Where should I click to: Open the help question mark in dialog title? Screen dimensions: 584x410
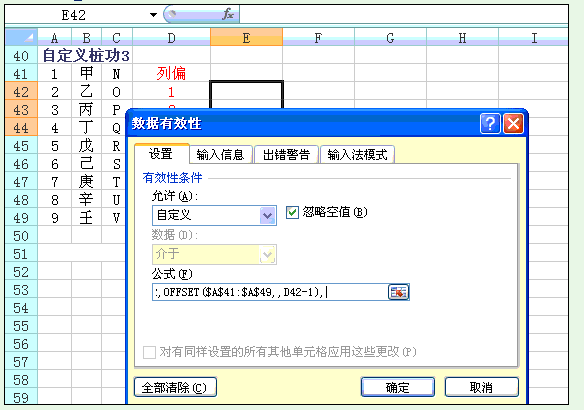point(490,123)
